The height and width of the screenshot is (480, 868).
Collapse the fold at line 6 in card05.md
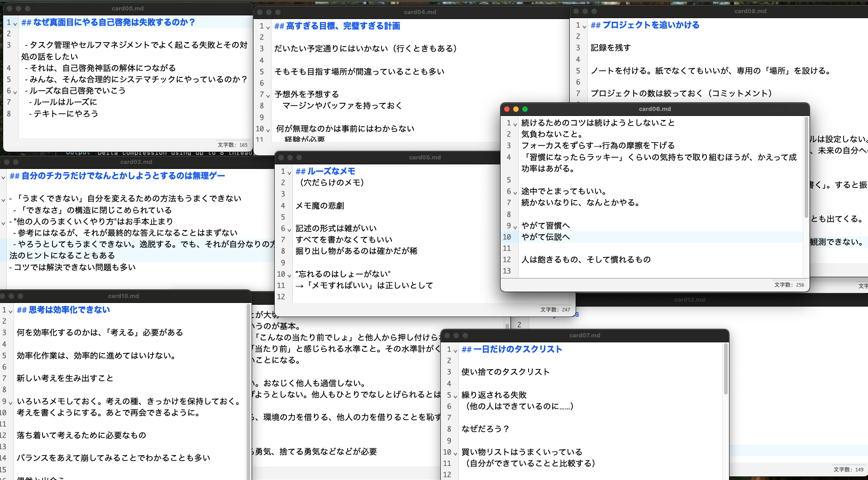point(289,230)
